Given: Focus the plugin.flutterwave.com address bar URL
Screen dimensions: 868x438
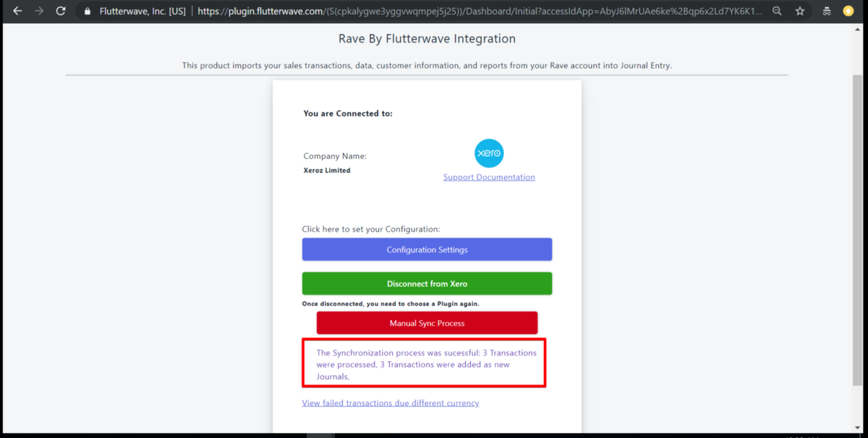Looking at the screenshot, I should 480,11.
